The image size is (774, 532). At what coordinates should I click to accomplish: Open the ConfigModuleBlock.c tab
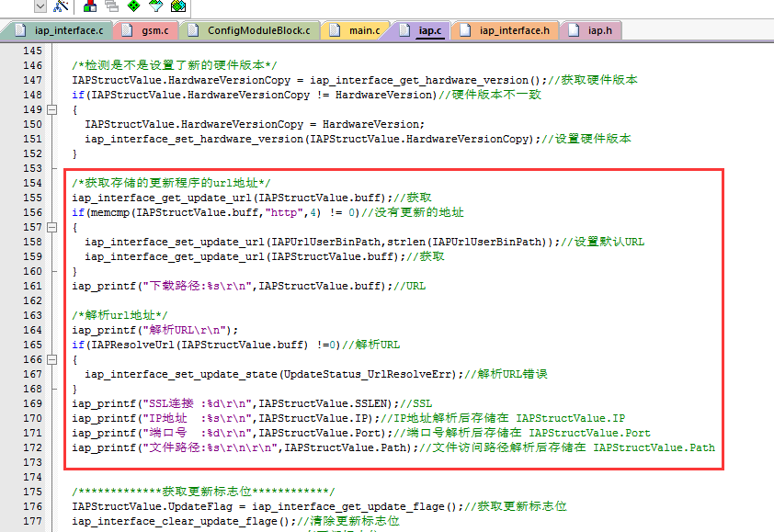point(250,30)
